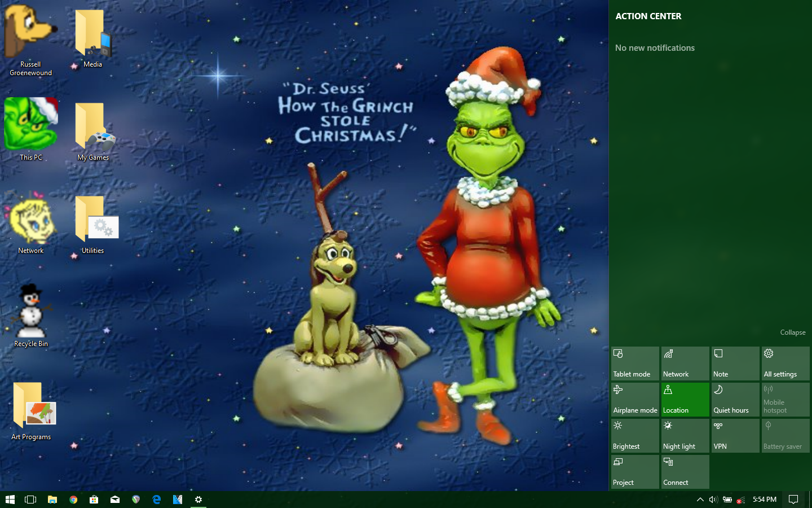Select the Recycle Bin snowman icon
Viewport: 812px width, 508px height.
[x=31, y=316]
